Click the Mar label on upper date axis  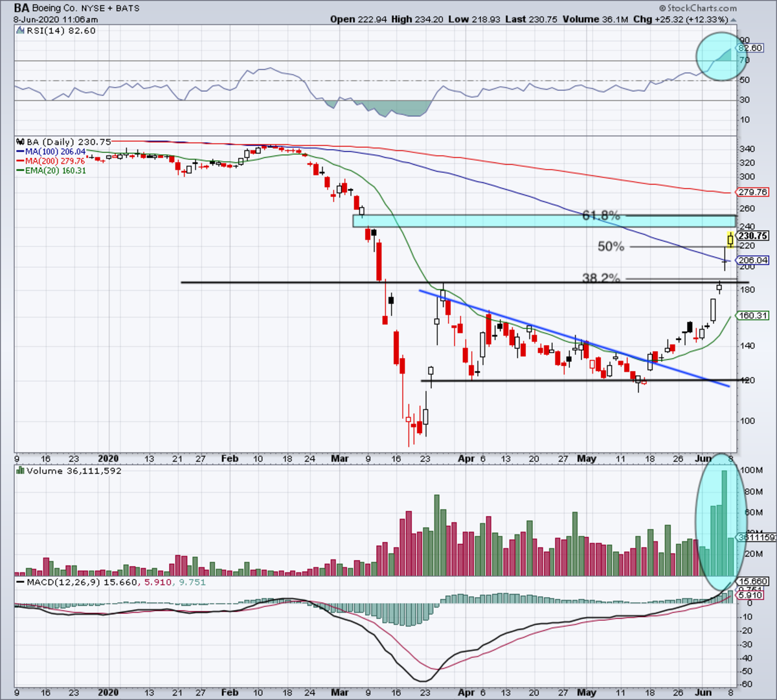click(339, 458)
